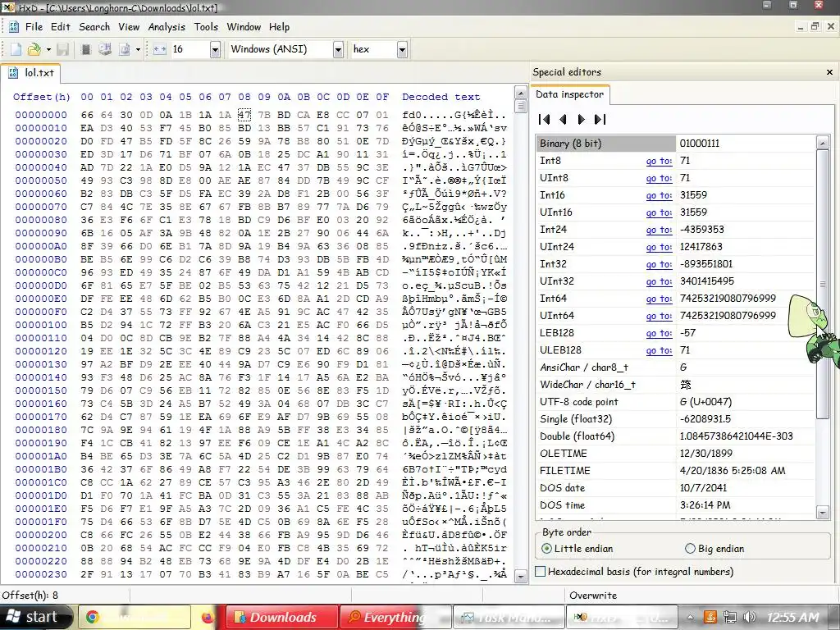The height and width of the screenshot is (630, 840).
Task: Click offset row 00000100
Action: [x=41, y=325]
